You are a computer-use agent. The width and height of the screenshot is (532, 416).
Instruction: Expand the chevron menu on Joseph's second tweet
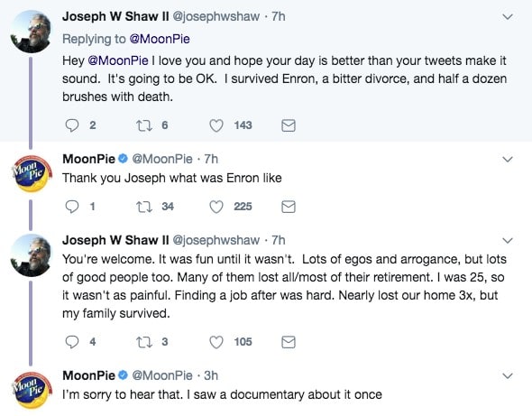[508, 240]
